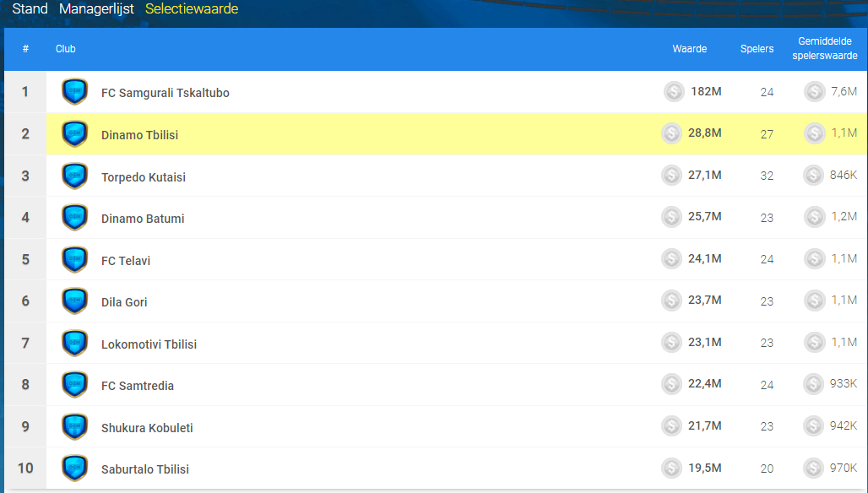
Task: Click the 27,1M squad value
Action: [x=705, y=175]
